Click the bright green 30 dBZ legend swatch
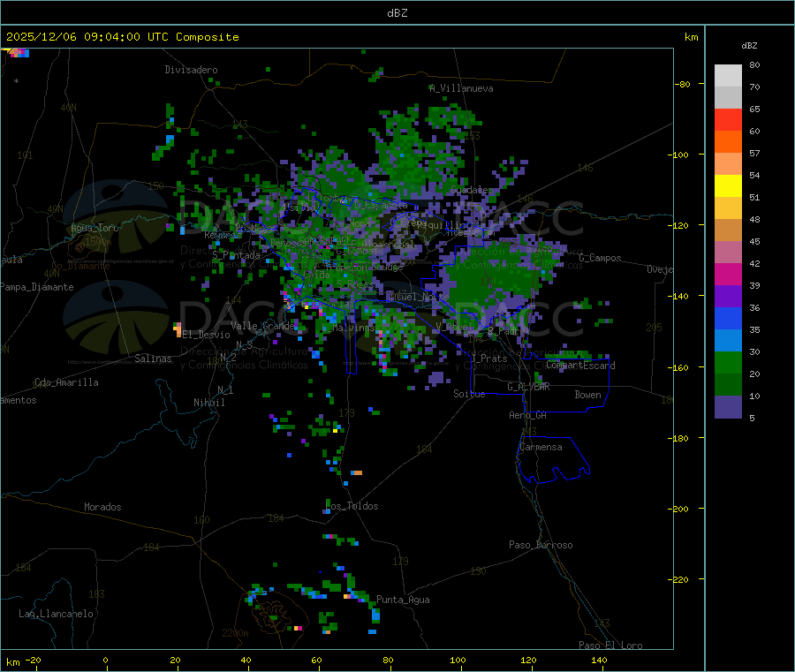Viewport: 795px width, 672px height. [x=728, y=362]
